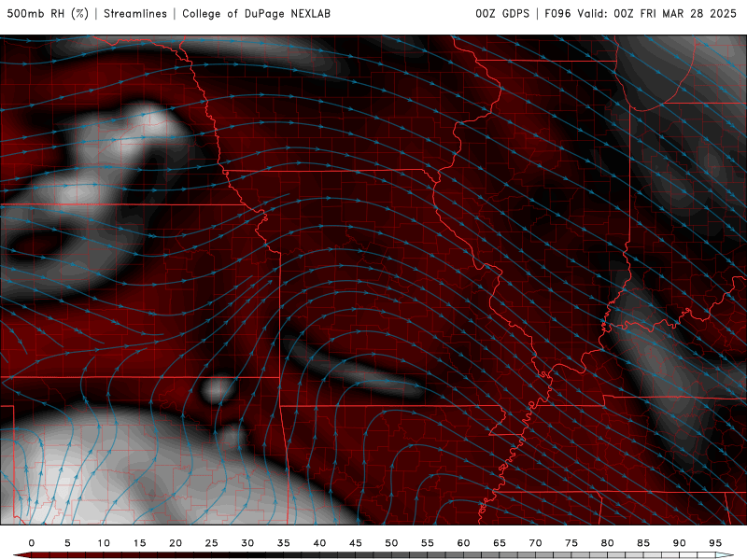Select the 75 label on the legend

click(x=571, y=543)
